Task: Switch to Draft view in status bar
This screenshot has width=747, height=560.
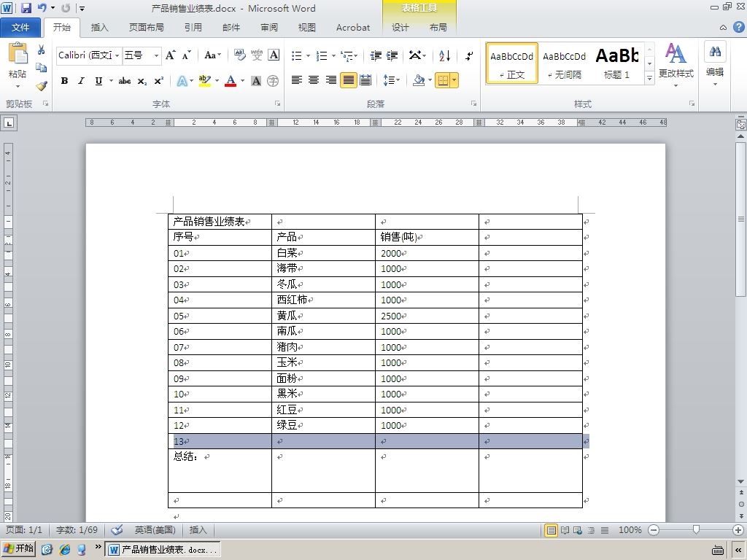Action: (605, 530)
